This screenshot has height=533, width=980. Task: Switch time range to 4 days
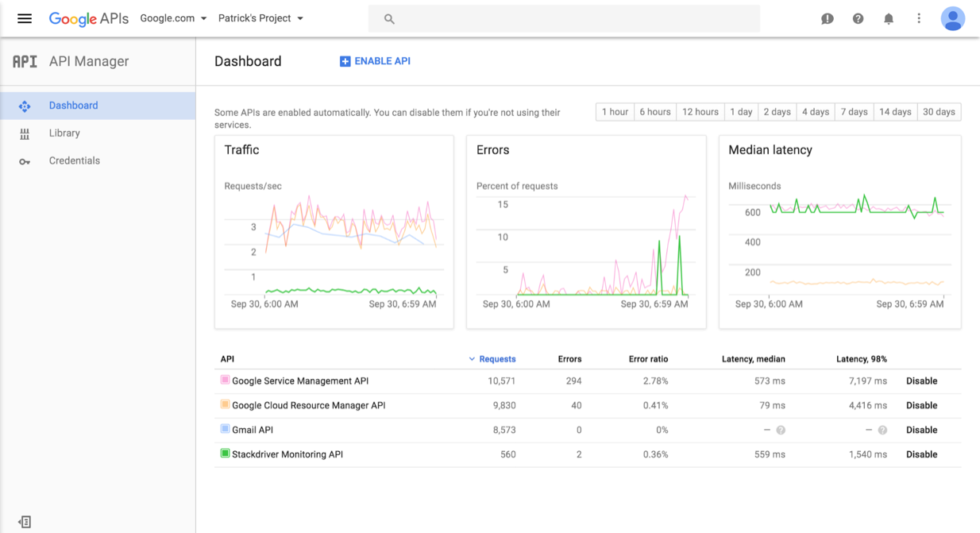tap(816, 112)
